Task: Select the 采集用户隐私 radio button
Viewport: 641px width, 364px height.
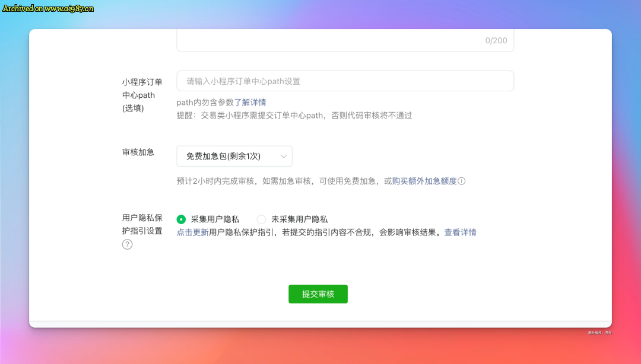Action: [x=181, y=219]
